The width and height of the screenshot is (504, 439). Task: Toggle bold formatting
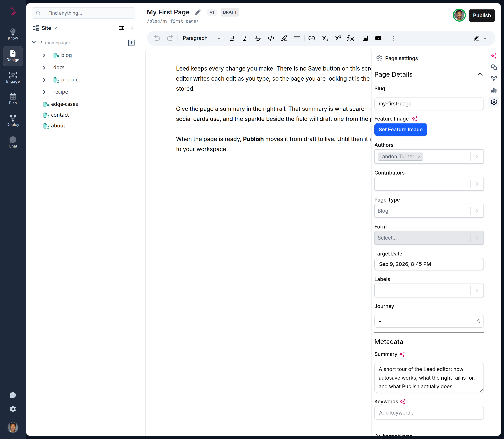tap(232, 38)
